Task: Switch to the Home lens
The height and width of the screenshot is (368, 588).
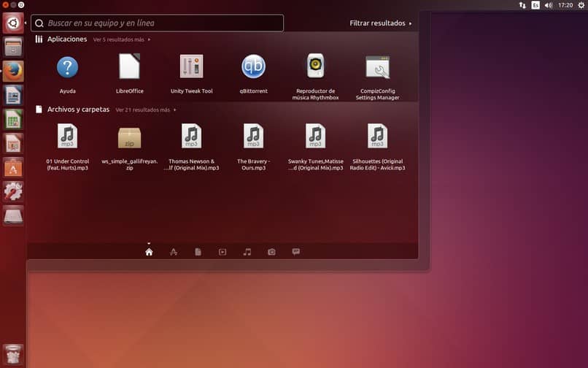Action: [149, 252]
